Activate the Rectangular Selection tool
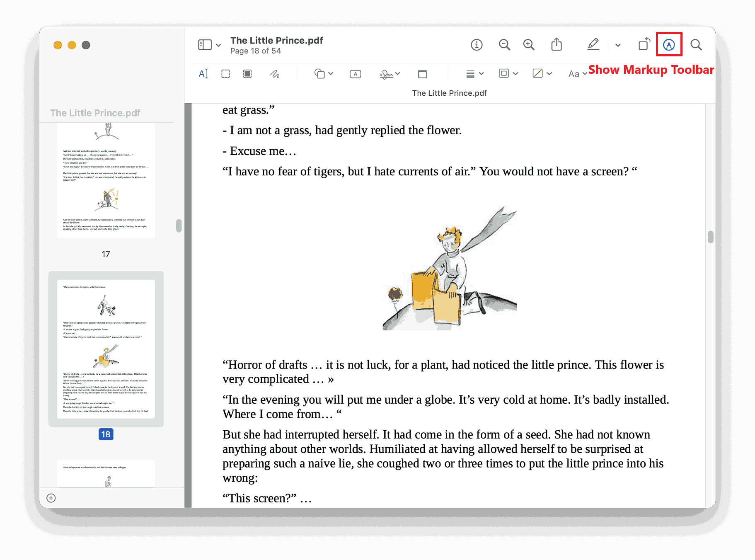The image size is (755, 560). coord(225,73)
